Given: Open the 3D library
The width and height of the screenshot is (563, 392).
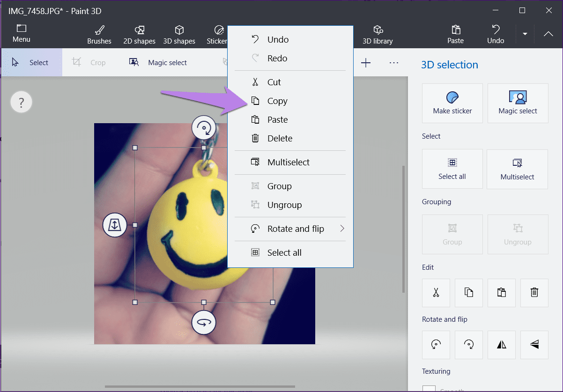Looking at the screenshot, I should click(378, 35).
